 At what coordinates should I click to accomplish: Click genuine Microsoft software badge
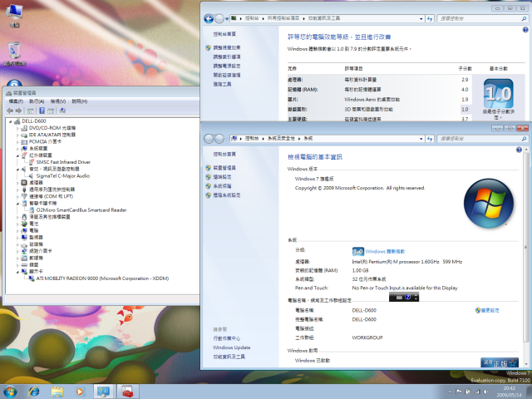(500, 362)
